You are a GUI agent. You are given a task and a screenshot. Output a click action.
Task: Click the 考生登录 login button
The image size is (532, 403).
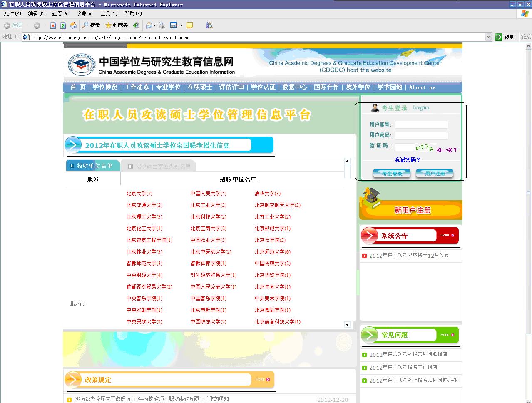pos(391,174)
